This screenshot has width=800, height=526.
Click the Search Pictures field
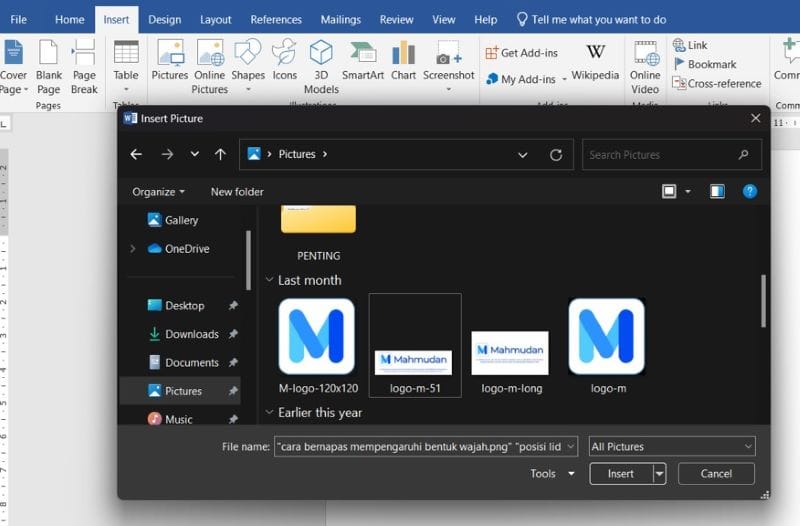pyautogui.click(x=660, y=155)
